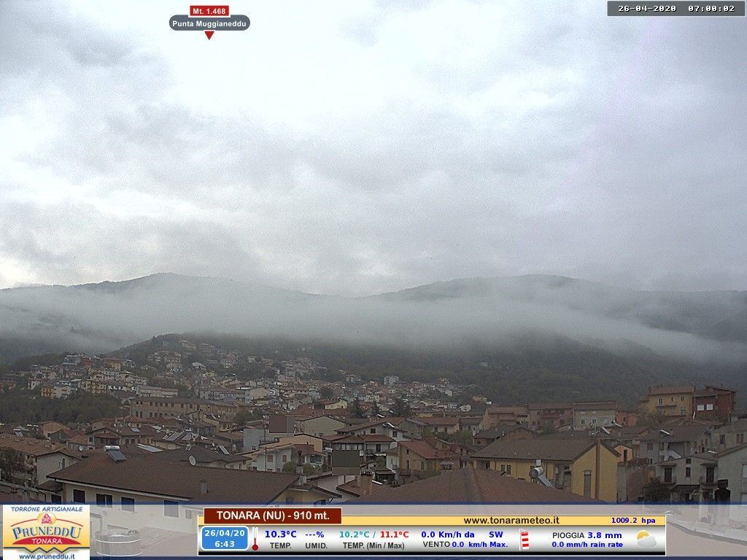Click the TEMP. (Min / Max) label
The height and width of the screenshot is (560, 747).
click(373, 545)
